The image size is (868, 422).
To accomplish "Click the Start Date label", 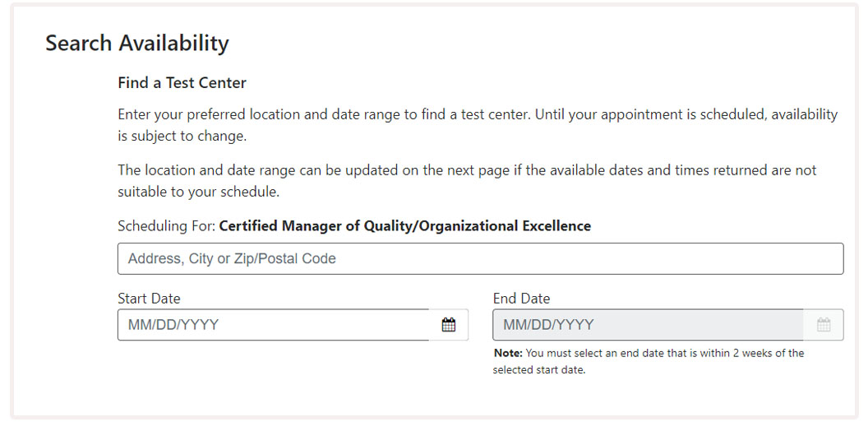I will coord(149,299).
